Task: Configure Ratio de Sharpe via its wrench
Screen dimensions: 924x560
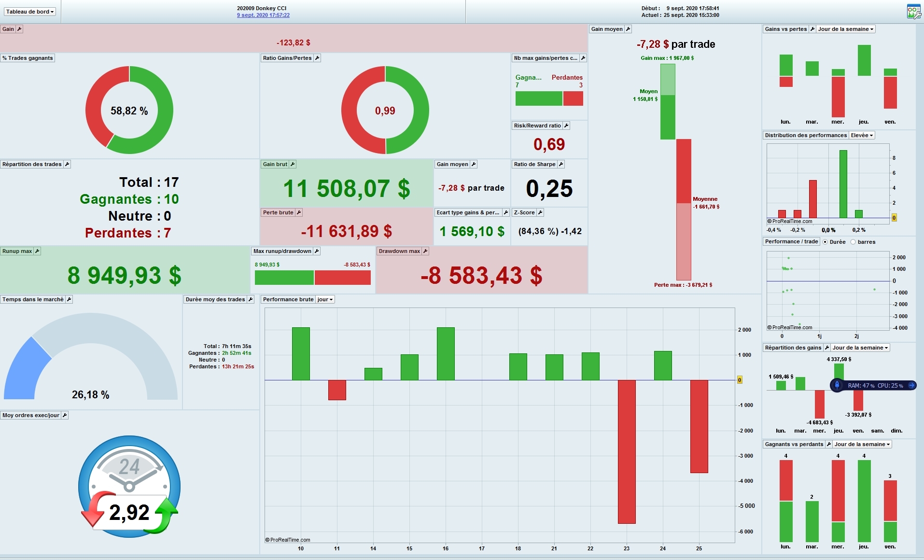Action: [561, 164]
